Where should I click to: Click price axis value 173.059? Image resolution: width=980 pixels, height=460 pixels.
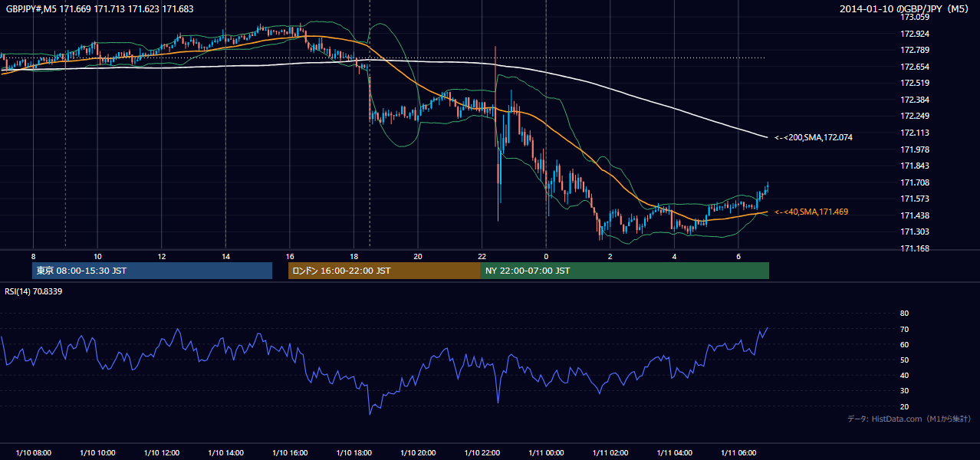click(x=915, y=17)
